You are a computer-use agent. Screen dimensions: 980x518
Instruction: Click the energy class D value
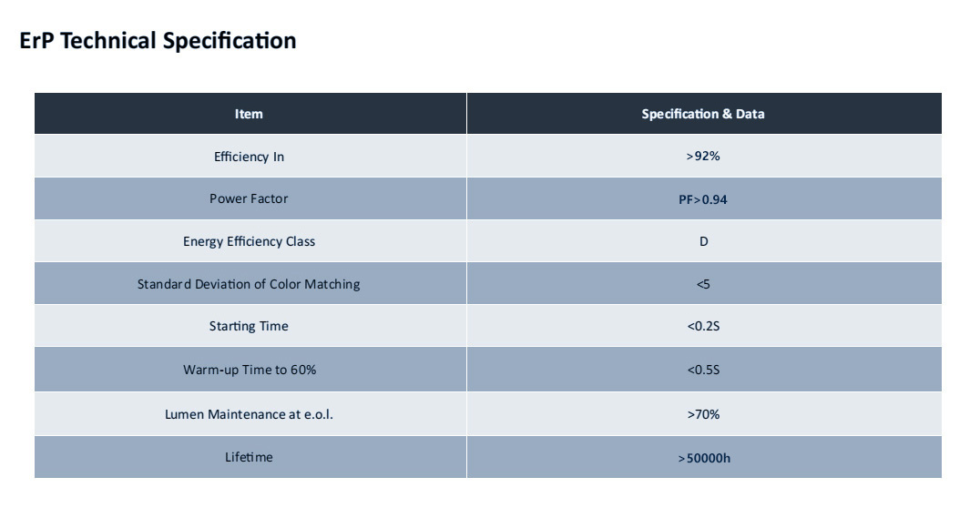click(x=703, y=242)
